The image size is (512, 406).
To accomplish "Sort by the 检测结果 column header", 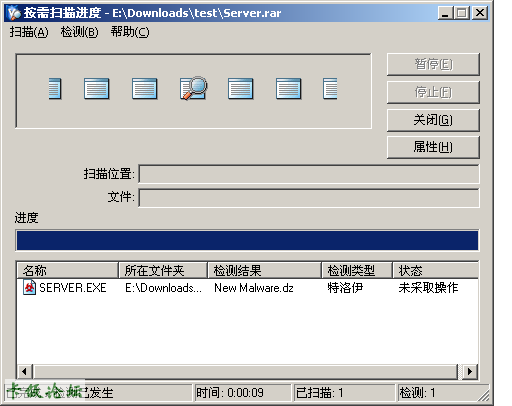I will (265, 270).
